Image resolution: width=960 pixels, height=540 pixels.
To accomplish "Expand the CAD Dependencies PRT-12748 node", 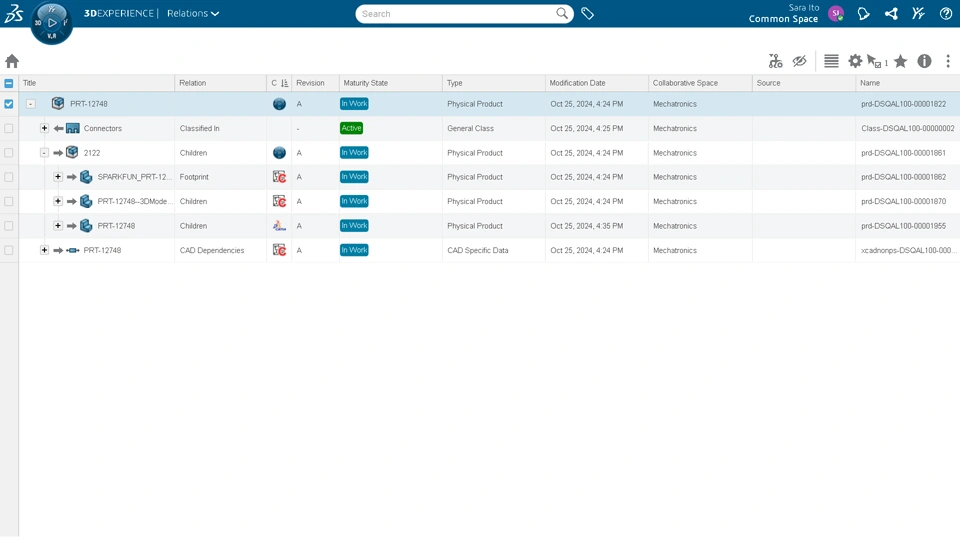I will click(44, 250).
